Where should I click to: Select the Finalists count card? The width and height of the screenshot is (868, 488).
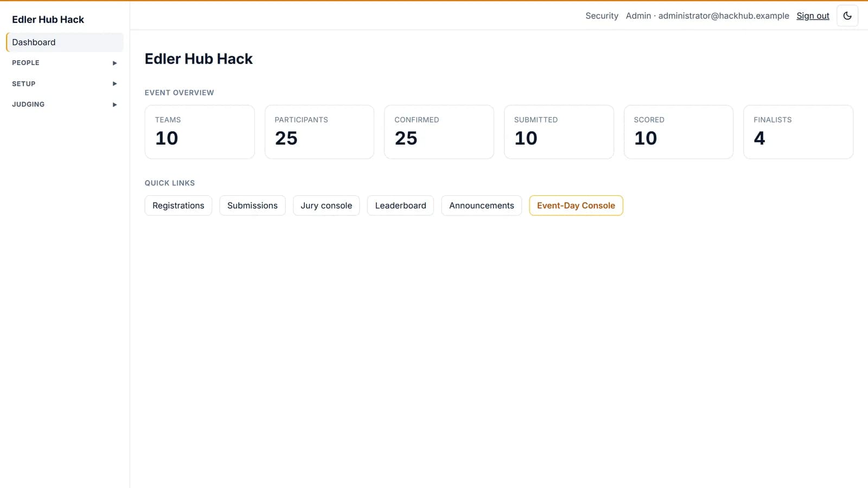[798, 132]
